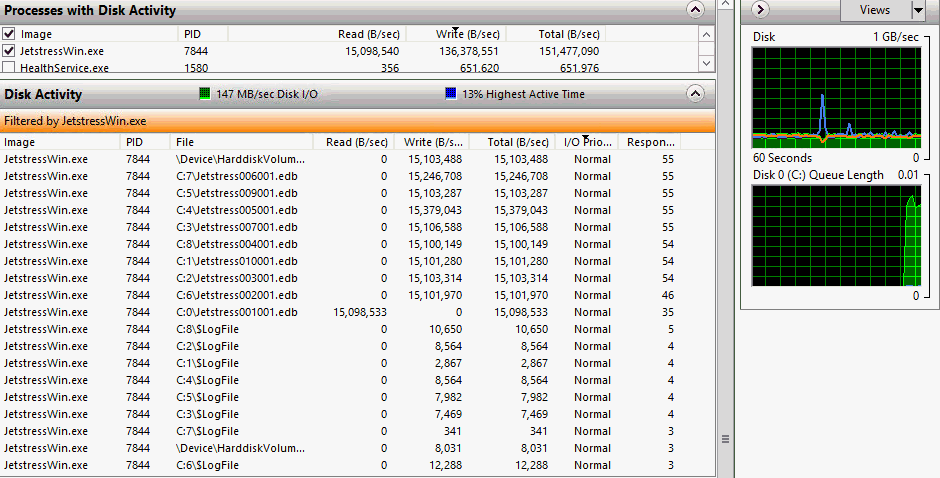
Task: Click the Disk 0 (C:) Queue Length graph
Action: click(x=836, y=235)
